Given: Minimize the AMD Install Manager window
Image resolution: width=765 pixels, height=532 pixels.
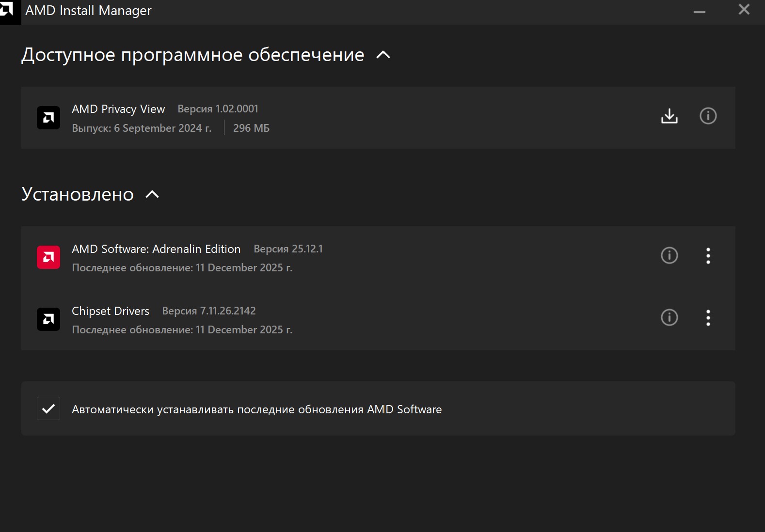Looking at the screenshot, I should tap(699, 12).
